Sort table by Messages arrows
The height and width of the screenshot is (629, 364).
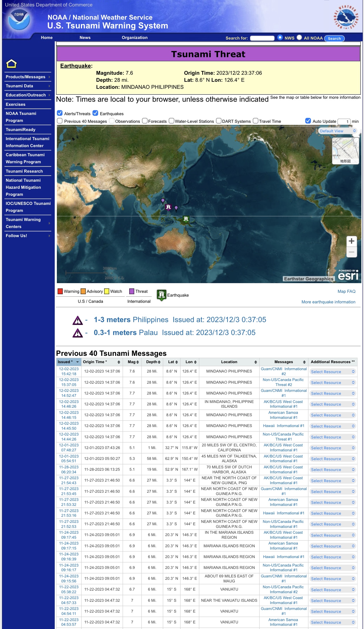(304, 362)
